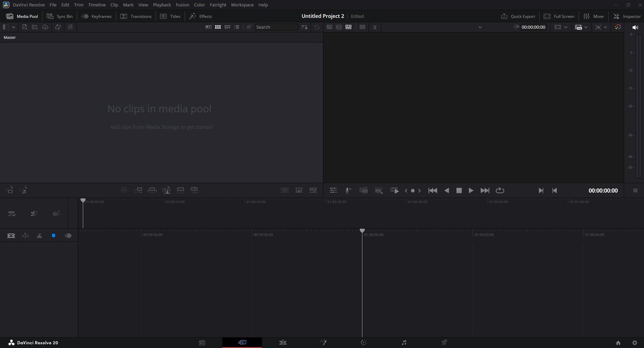The height and width of the screenshot is (348, 644).
Task: Open the Sync Bin panel
Action: (61, 17)
